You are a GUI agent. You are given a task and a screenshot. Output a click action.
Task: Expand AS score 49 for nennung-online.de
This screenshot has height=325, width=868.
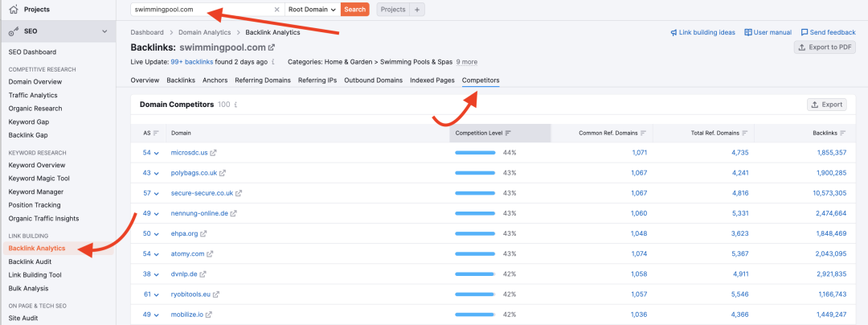click(150, 214)
